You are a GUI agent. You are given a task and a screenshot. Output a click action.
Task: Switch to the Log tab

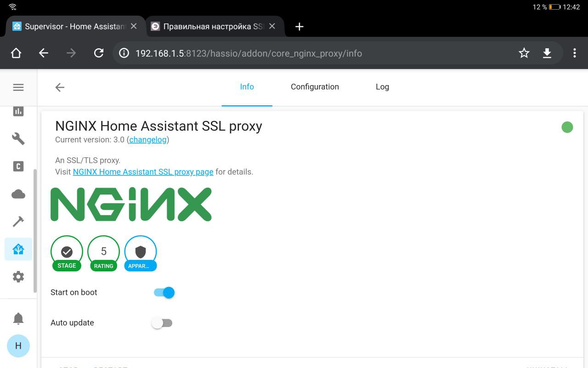point(382,87)
